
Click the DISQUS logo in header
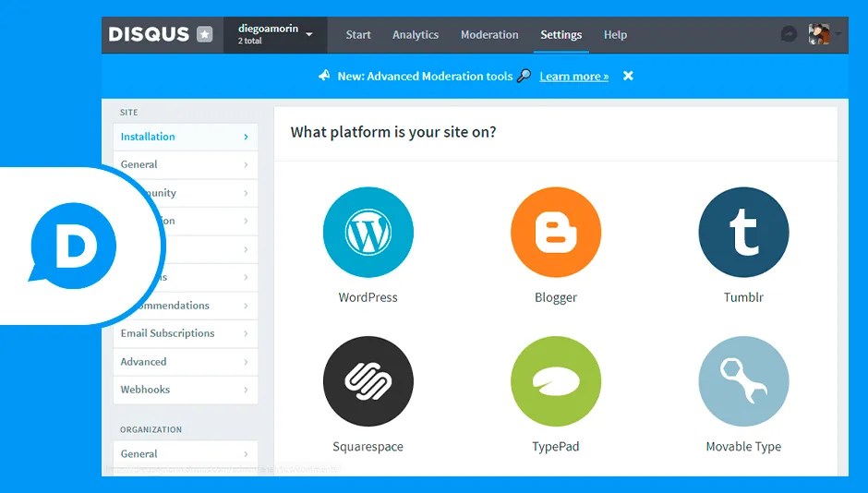click(149, 34)
